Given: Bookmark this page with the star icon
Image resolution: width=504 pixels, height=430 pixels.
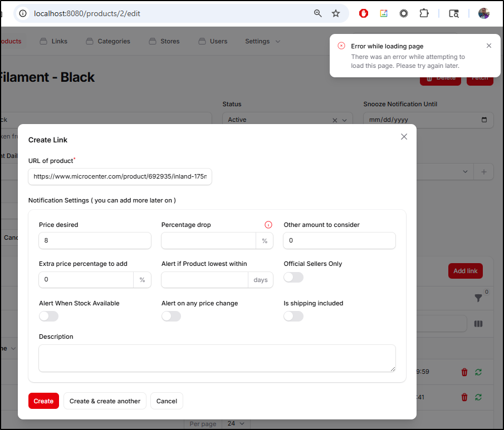Looking at the screenshot, I should click(336, 13).
